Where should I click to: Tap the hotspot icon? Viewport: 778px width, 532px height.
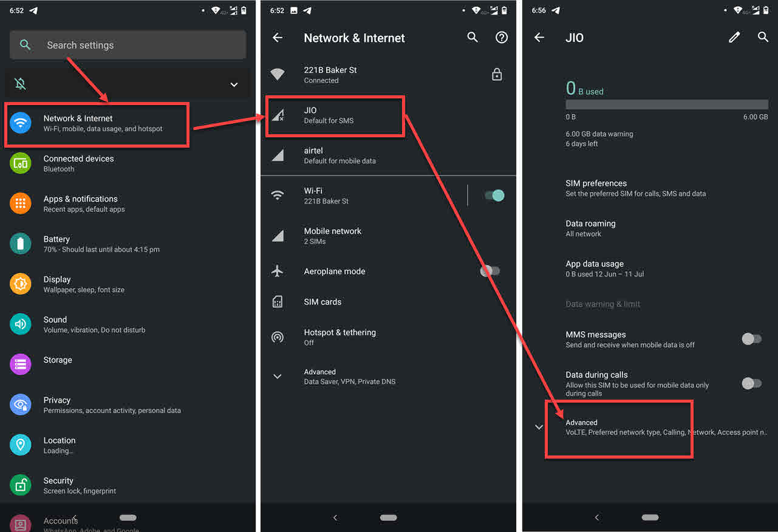(x=278, y=337)
